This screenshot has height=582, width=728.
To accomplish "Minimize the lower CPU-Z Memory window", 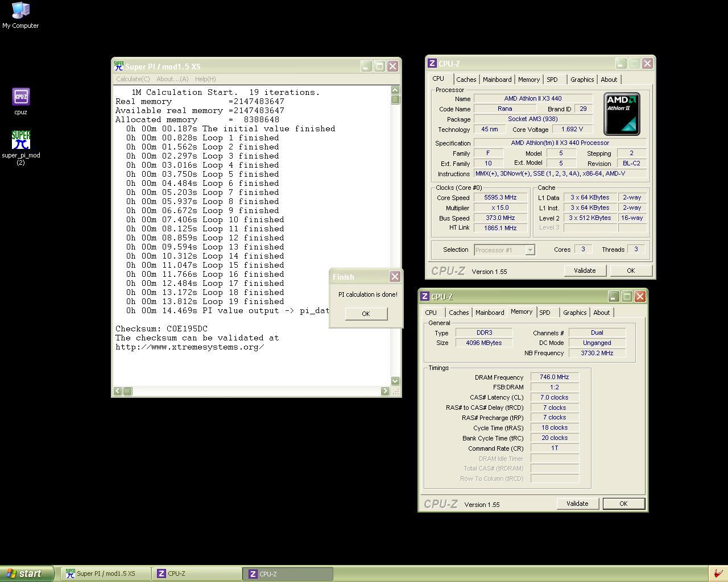I will click(614, 297).
